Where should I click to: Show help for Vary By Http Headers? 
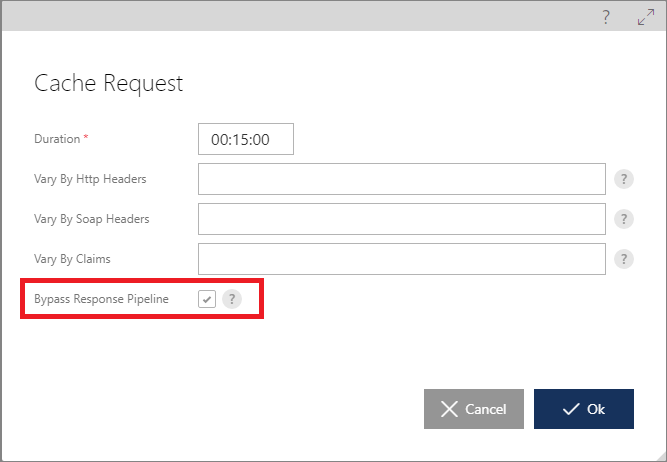[624, 179]
